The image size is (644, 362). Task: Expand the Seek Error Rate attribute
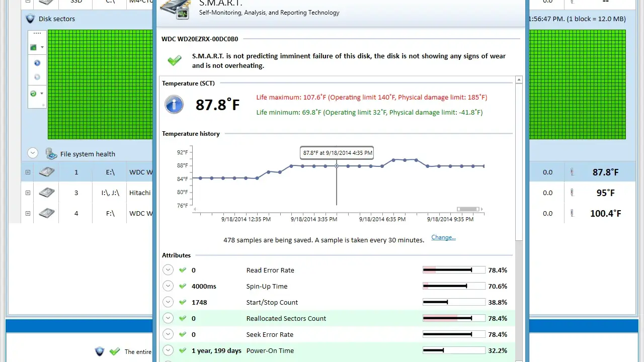point(168,334)
